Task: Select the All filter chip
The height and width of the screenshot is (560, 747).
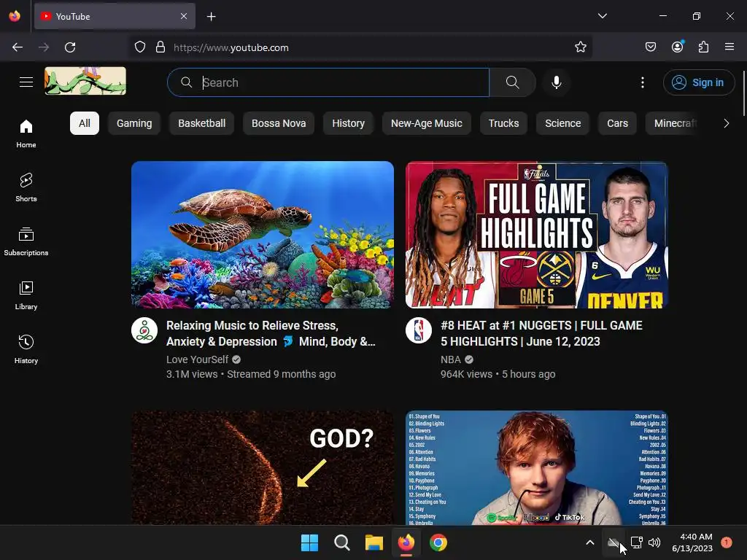Action: pyautogui.click(x=85, y=123)
